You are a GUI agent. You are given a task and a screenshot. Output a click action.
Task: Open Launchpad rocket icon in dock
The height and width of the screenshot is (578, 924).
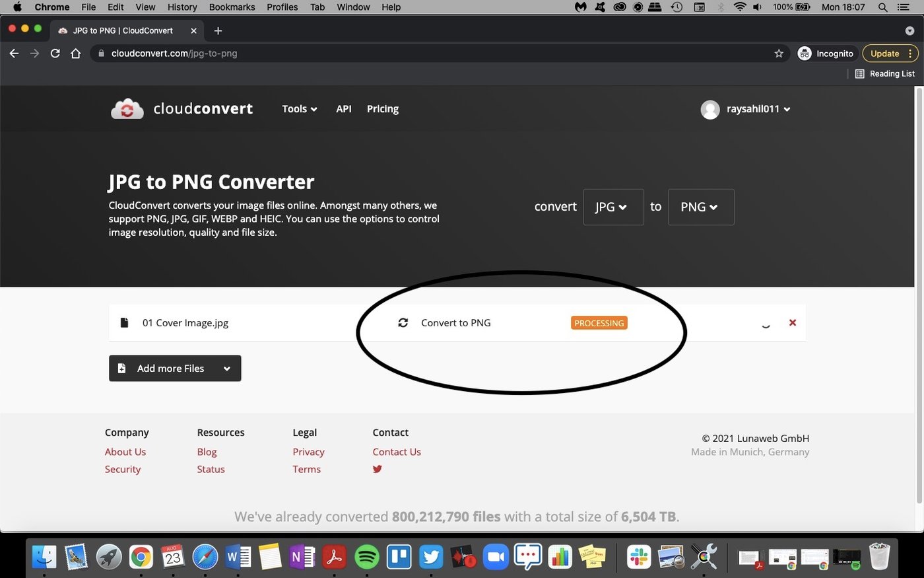[109, 557]
